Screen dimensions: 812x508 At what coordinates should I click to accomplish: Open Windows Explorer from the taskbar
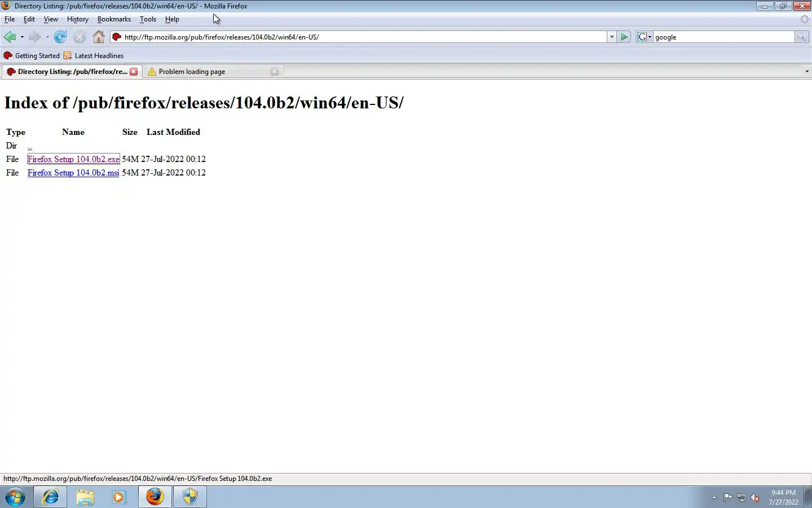(85, 497)
